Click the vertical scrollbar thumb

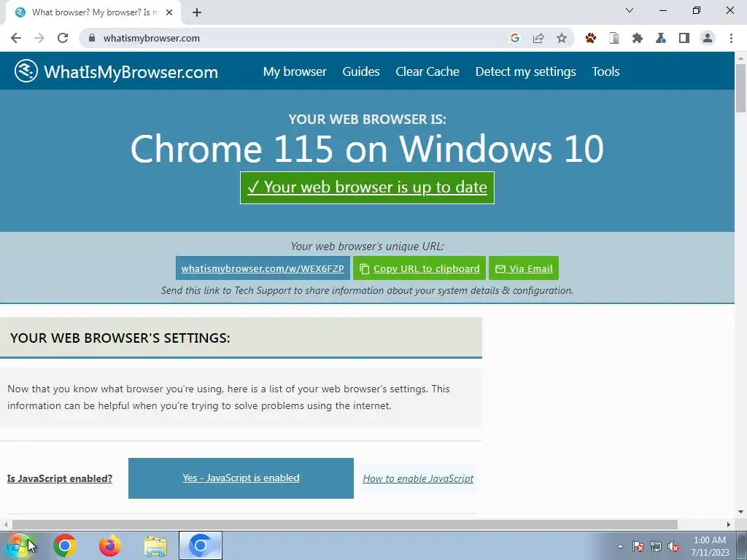coord(741,87)
